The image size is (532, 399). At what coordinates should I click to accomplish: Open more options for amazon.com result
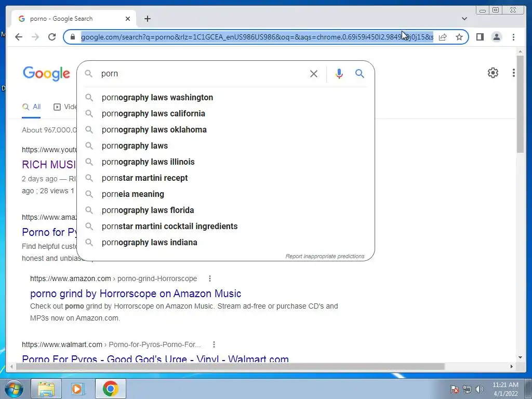point(210,278)
